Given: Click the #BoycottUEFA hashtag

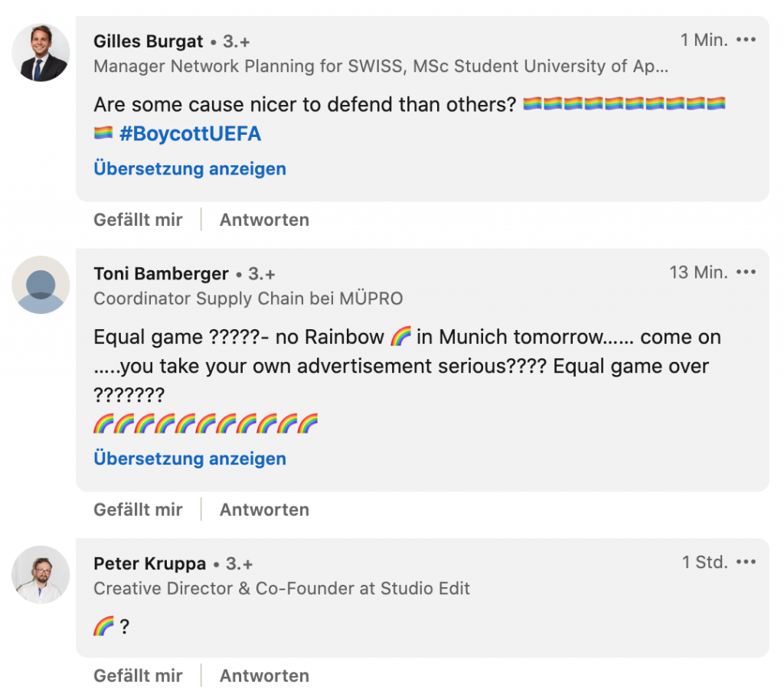Looking at the screenshot, I should 190,134.
